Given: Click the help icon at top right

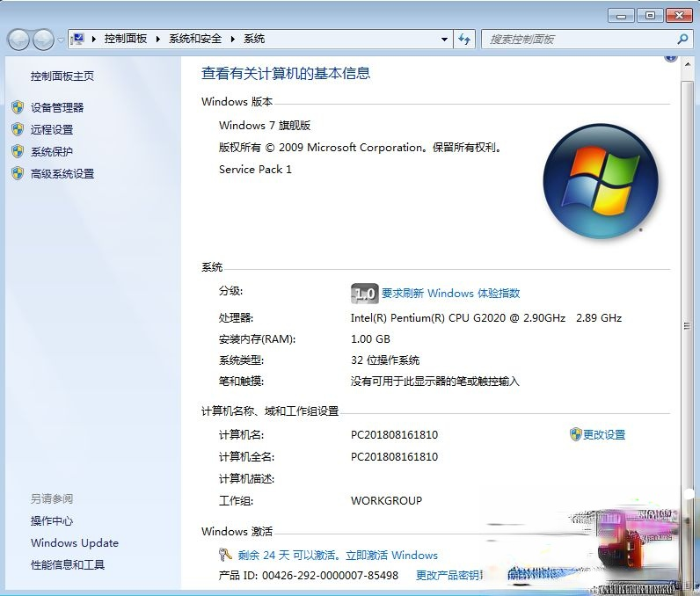Looking at the screenshot, I should click(x=670, y=57).
